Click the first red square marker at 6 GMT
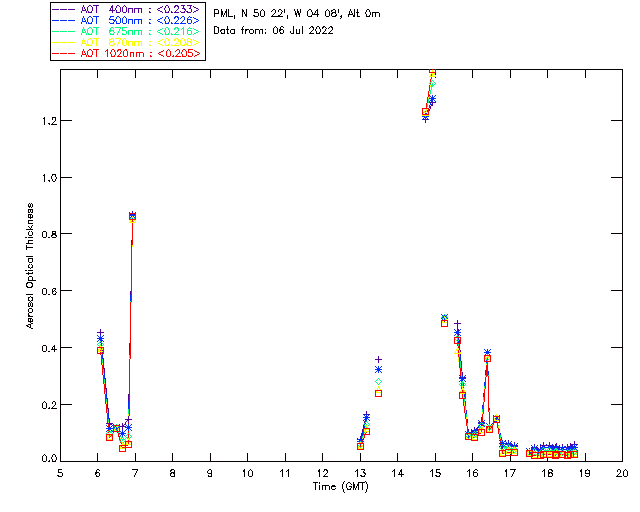Viewport: 640px width, 512px height. click(x=100, y=350)
